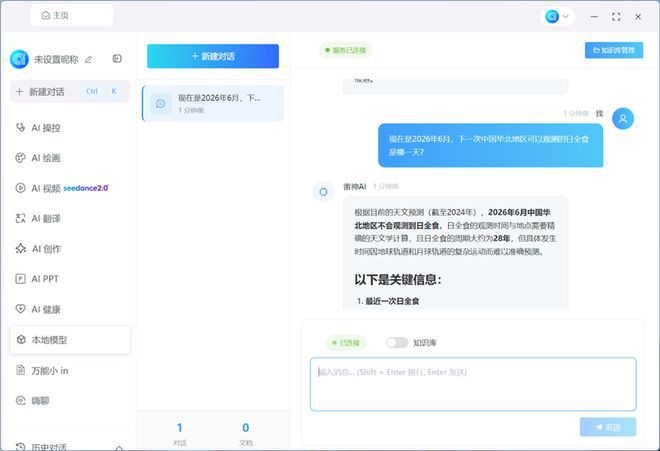This screenshot has width=660, height=451.
Task: Click the blue user question message bubble
Action: pos(490,145)
